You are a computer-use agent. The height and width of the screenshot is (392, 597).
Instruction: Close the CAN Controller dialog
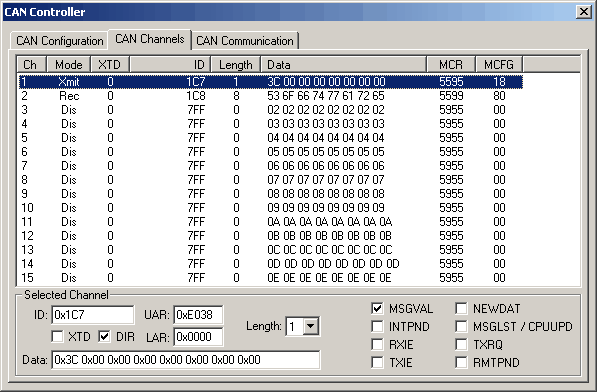click(584, 12)
